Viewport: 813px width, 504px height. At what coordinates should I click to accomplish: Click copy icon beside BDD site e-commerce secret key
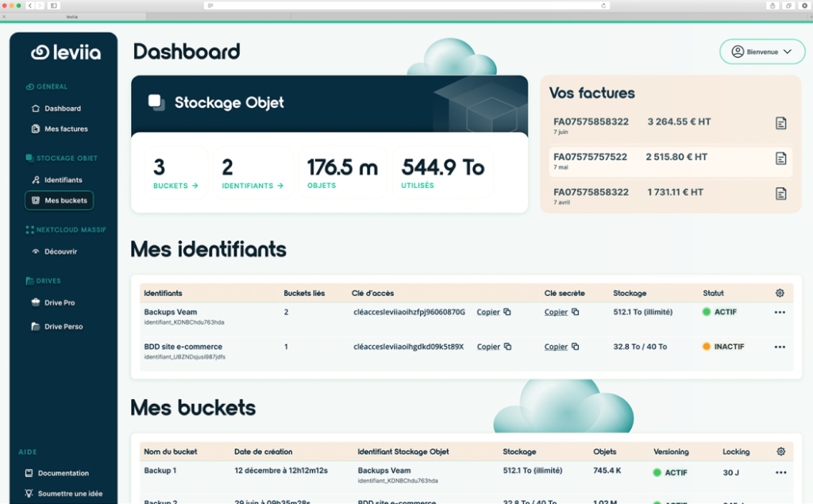(x=576, y=347)
